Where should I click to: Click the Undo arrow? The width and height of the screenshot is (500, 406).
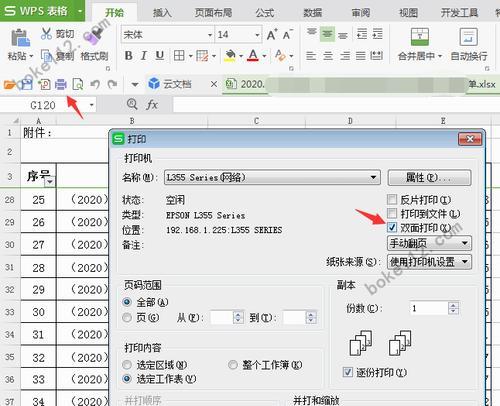tap(95, 84)
